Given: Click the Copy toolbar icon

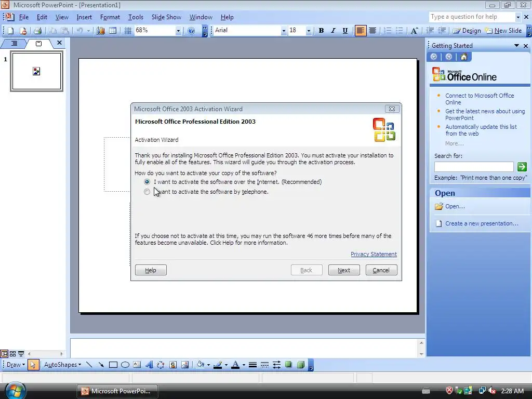Looking at the screenshot, I should 52,31.
